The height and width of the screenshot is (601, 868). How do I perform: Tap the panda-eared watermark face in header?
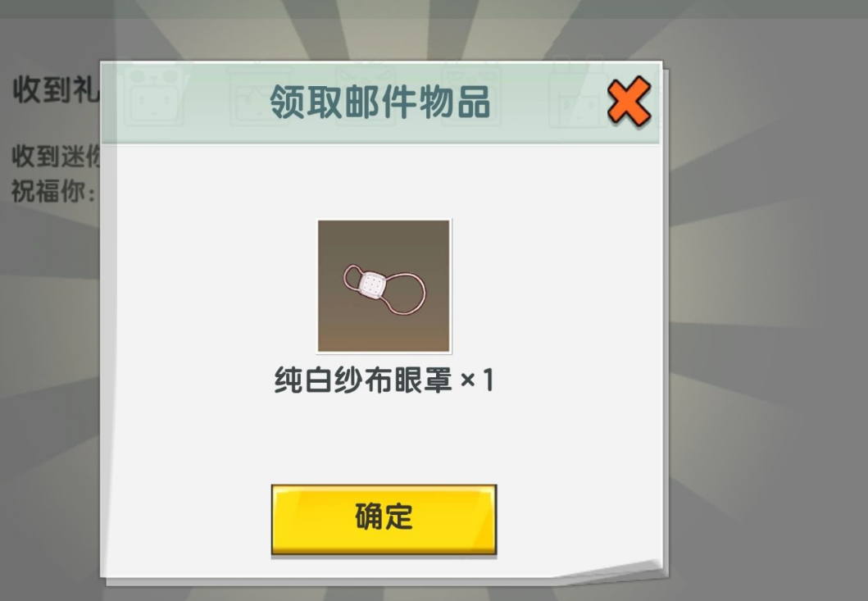pos(153,94)
